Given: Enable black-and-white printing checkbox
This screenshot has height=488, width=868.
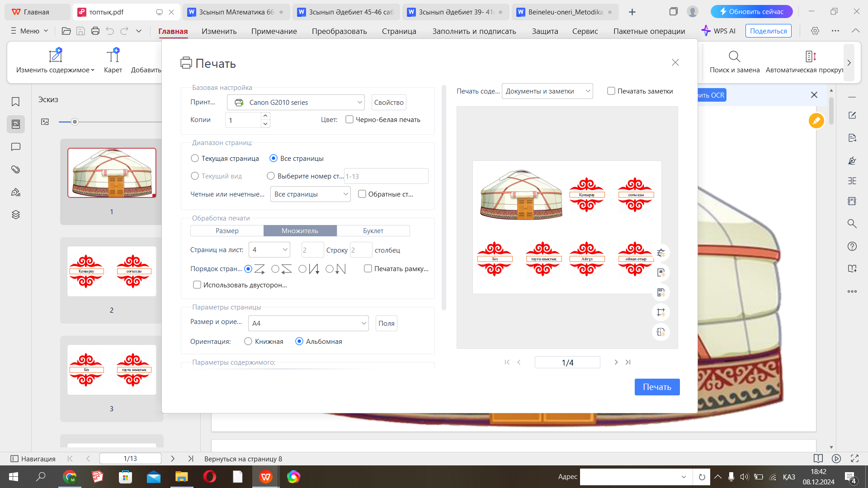Looking at the screenshot, I should [x=349, y=120].
